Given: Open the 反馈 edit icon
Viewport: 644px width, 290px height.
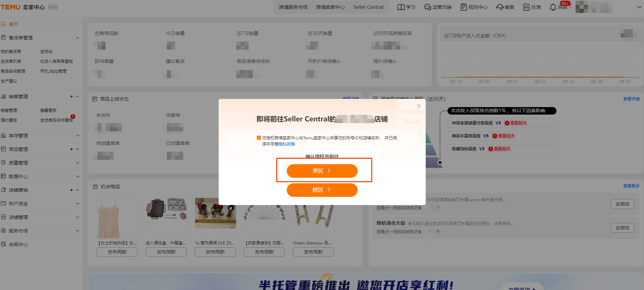Looking at the screenshot, I should point(527,7).
